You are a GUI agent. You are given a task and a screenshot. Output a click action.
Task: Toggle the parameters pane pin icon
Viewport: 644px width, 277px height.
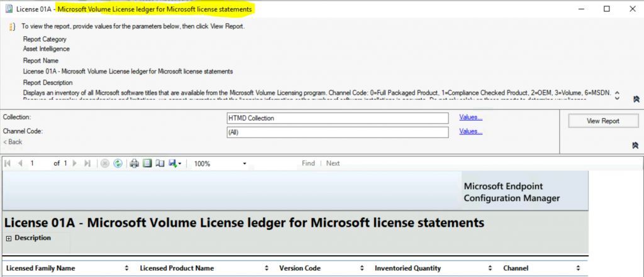636,145
